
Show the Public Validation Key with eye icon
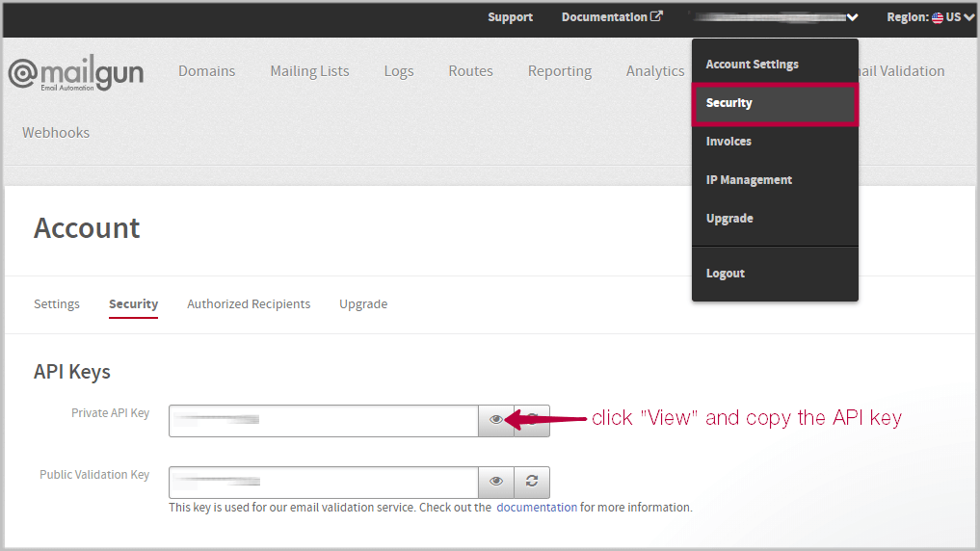tap(495, 482)
